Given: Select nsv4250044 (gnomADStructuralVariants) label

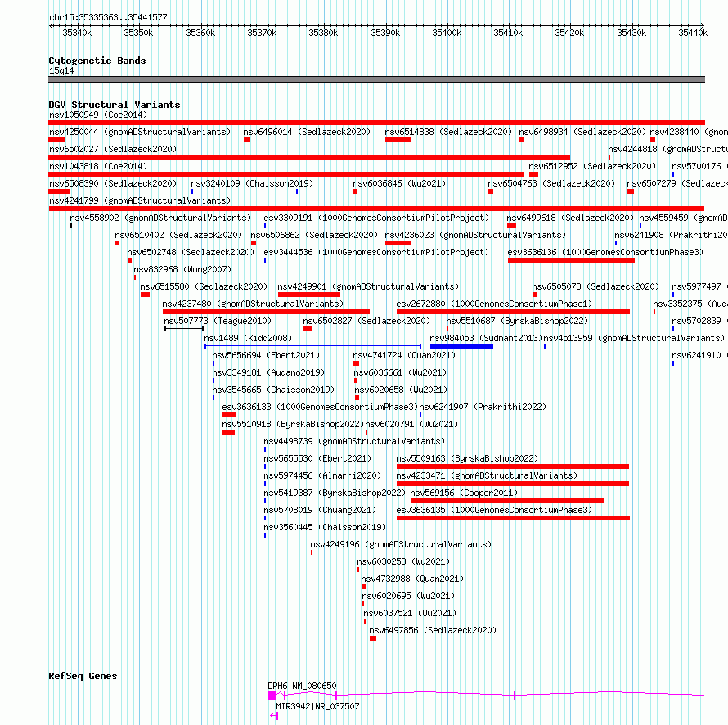Looking at the screenshot, I should tap(140, 132).
